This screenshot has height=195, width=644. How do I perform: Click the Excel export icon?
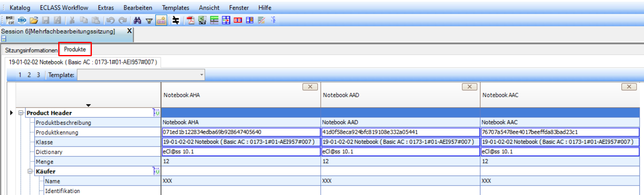coord(202,20)
